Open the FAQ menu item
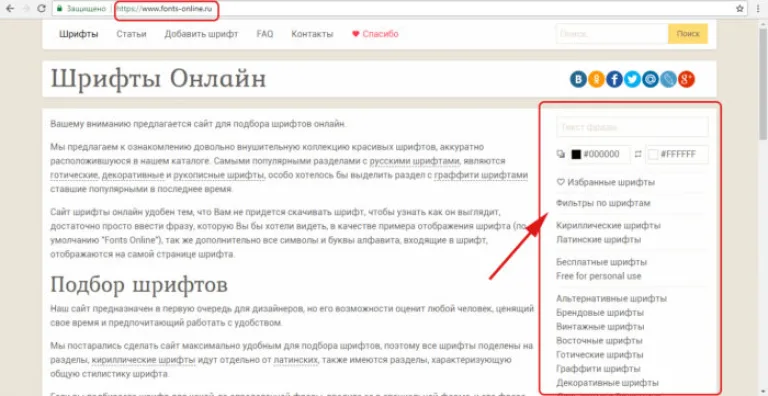The image size is (768, 396). (265, 34)
